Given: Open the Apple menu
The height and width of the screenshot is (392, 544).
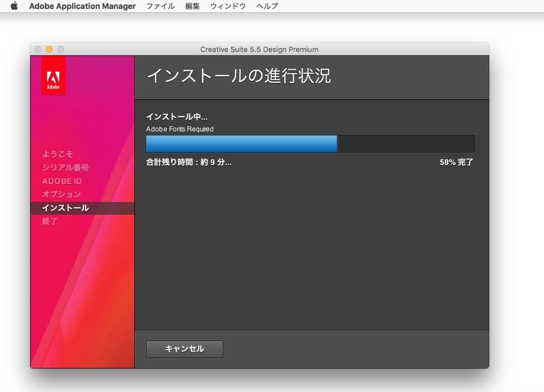Looking at the screenshot, I should [14, 6].
